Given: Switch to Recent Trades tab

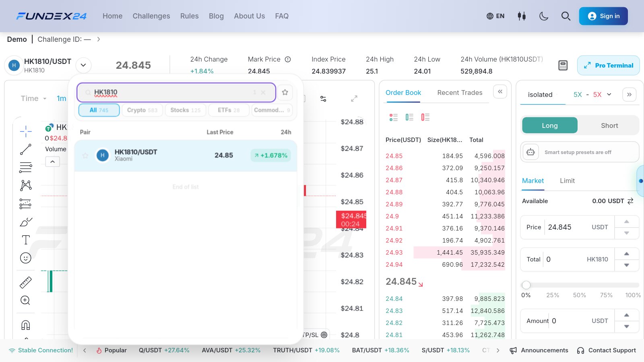Looking at the screenshot, I should coord(460,93).
